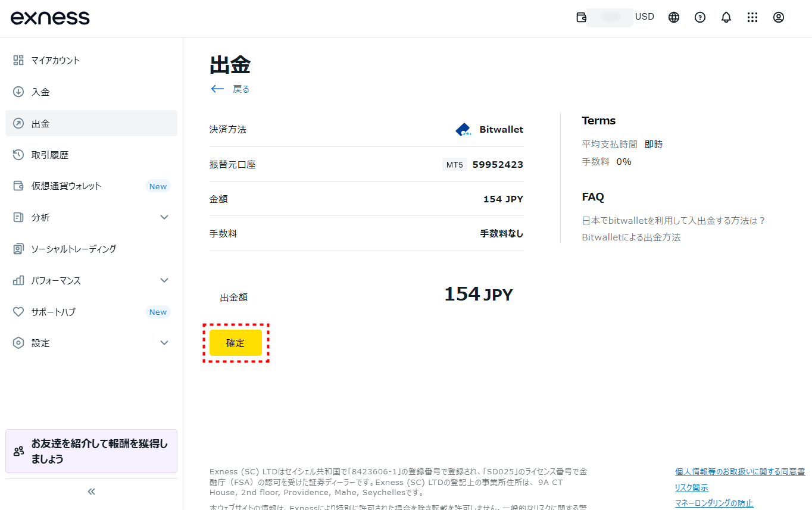This screenshot has height=510, width=812.
Task: Click the Terms heading
Action: click(599, 120)
